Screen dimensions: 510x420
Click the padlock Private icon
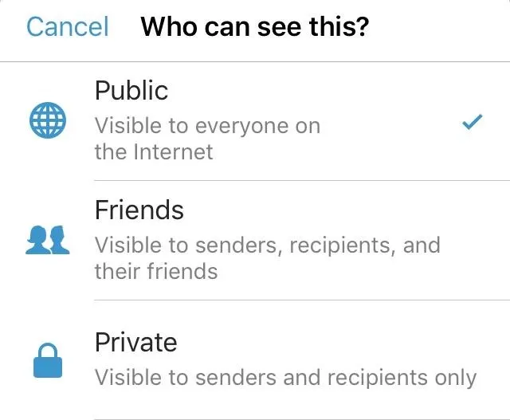[x=48, y=360]
